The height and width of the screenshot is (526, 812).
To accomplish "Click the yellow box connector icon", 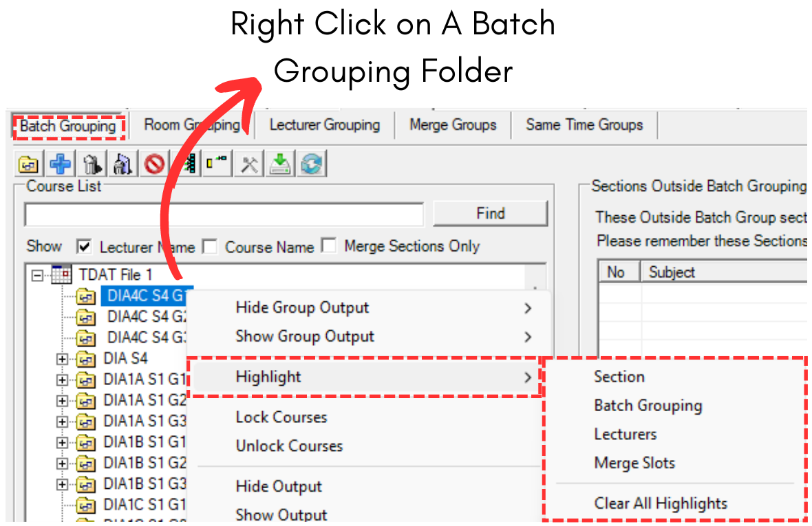I will pos(217,164).
